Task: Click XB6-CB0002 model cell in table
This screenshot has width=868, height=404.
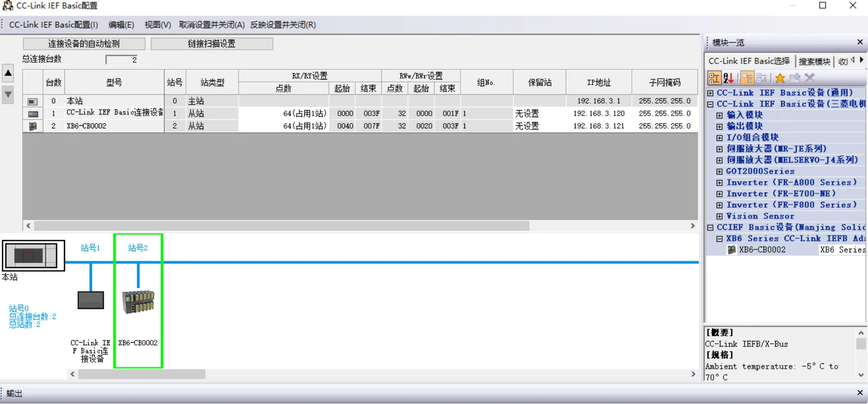Action: pyautogui.click(x=114, y=126)
